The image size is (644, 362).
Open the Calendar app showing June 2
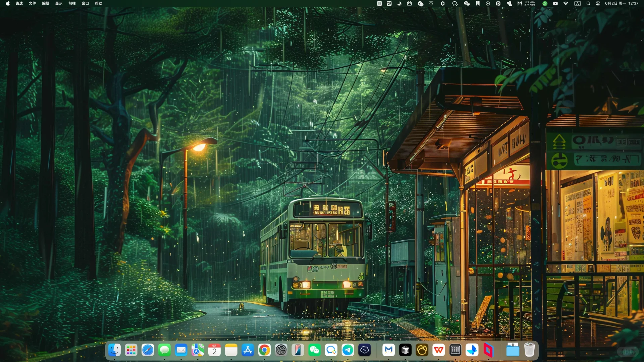[x=214, y=350]
